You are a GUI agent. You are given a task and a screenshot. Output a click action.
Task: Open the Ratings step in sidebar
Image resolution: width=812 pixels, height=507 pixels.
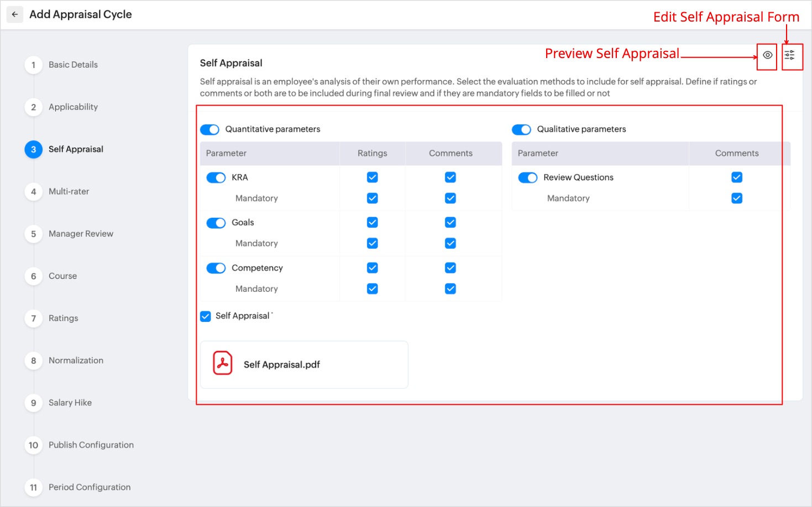pyautogui.click(x=63, y=318)
